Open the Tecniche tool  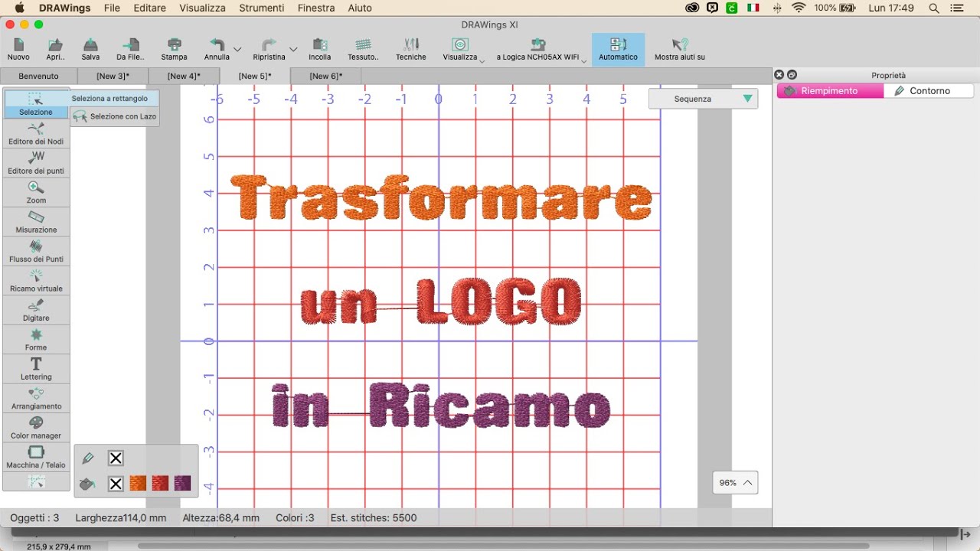[x=411, y=50]
